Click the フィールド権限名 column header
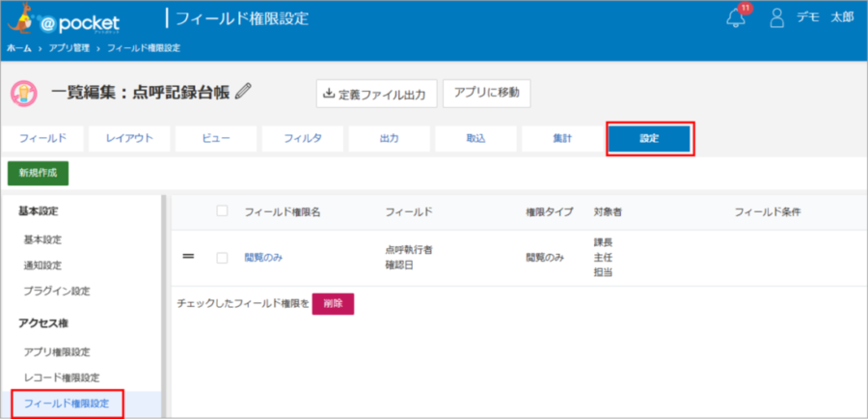Screen dimensions: 868x419 click(x=283, y=211)
